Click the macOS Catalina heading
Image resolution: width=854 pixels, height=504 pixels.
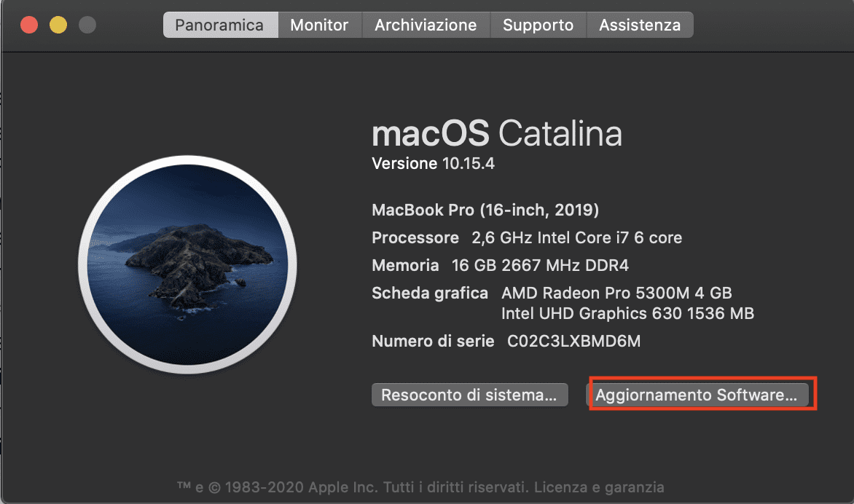[497, 133]
